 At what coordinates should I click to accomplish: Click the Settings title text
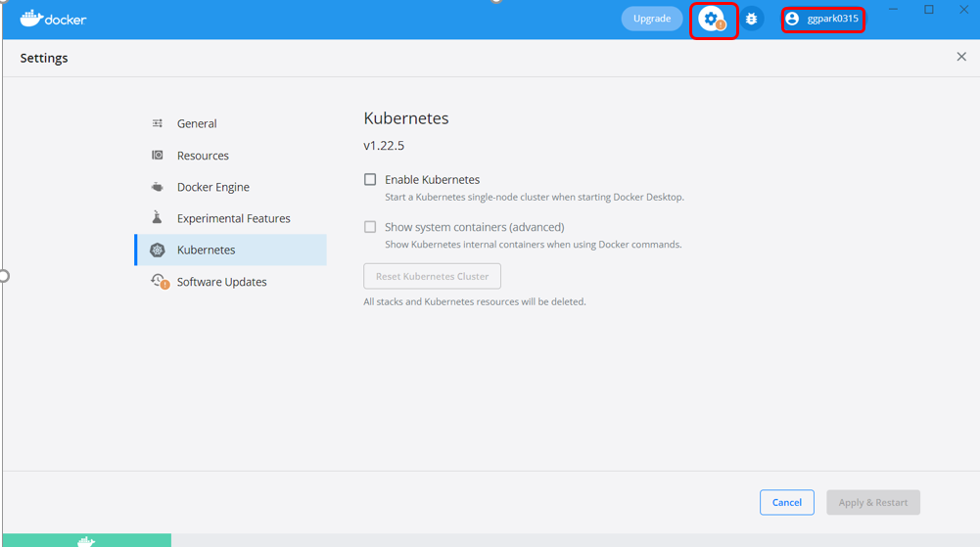[44, 58]
